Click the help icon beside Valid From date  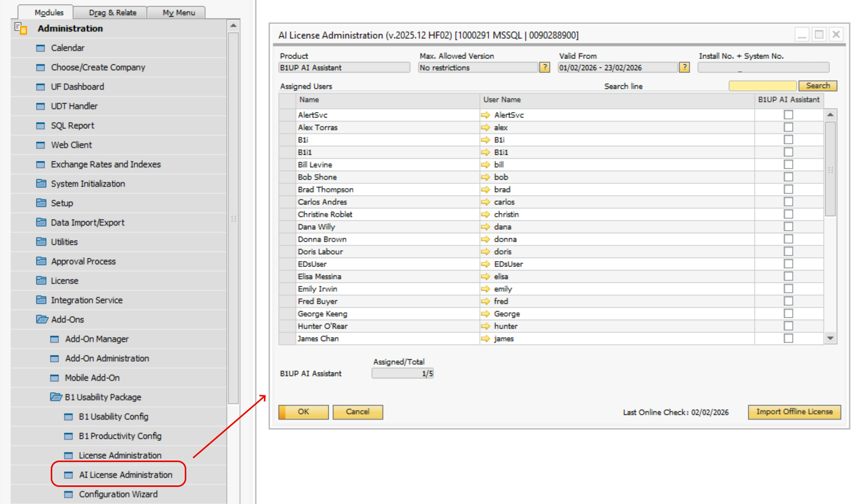684,67
